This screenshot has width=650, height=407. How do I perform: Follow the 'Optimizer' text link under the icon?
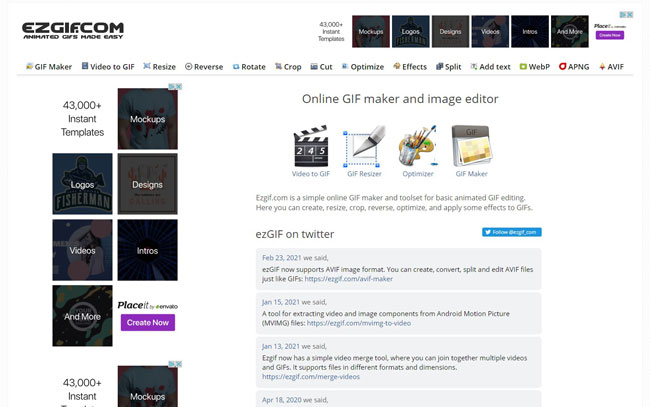click(418, 174)
